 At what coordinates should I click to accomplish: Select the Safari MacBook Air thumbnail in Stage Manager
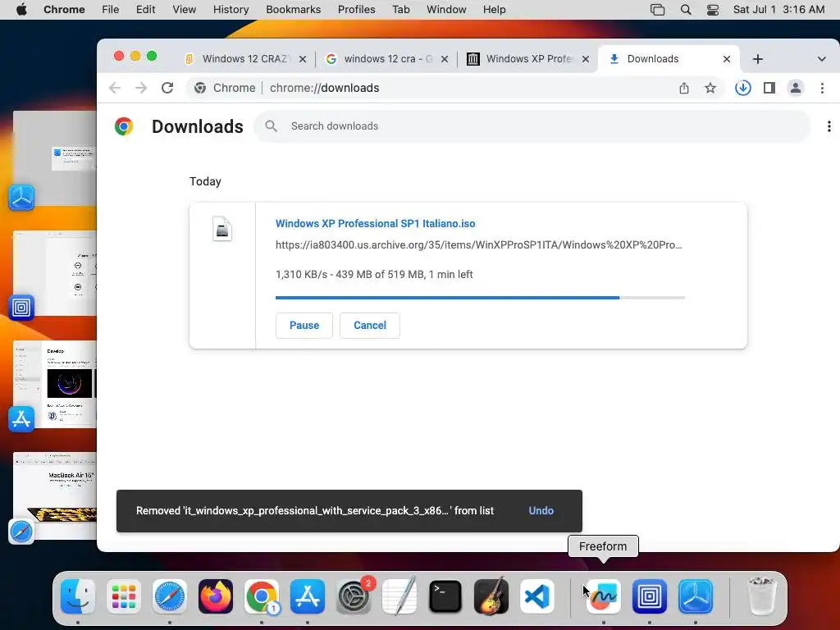55,495
